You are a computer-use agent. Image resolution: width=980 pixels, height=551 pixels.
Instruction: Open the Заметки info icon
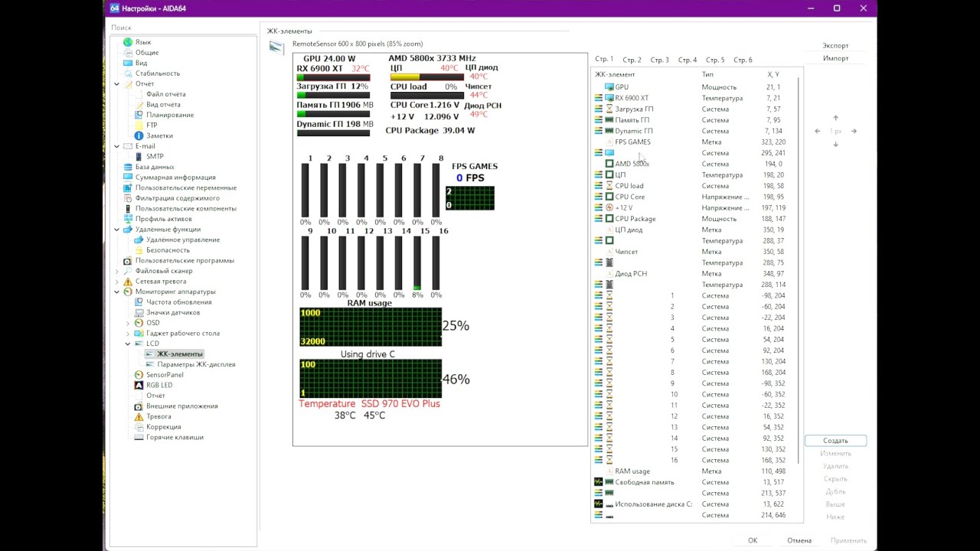tap(139, 135)
